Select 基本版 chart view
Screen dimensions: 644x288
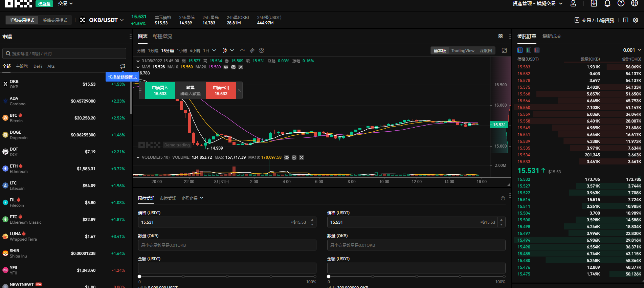pos(440,50)
